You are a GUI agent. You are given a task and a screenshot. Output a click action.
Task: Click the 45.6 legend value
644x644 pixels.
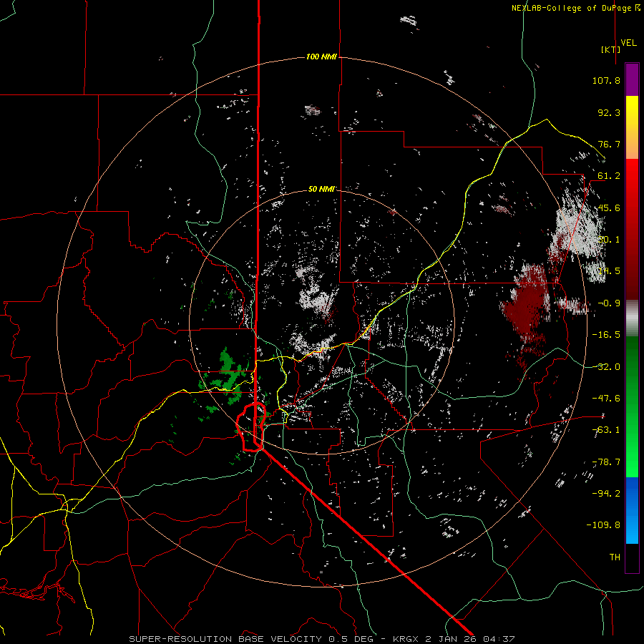click(x=609, y=208)
